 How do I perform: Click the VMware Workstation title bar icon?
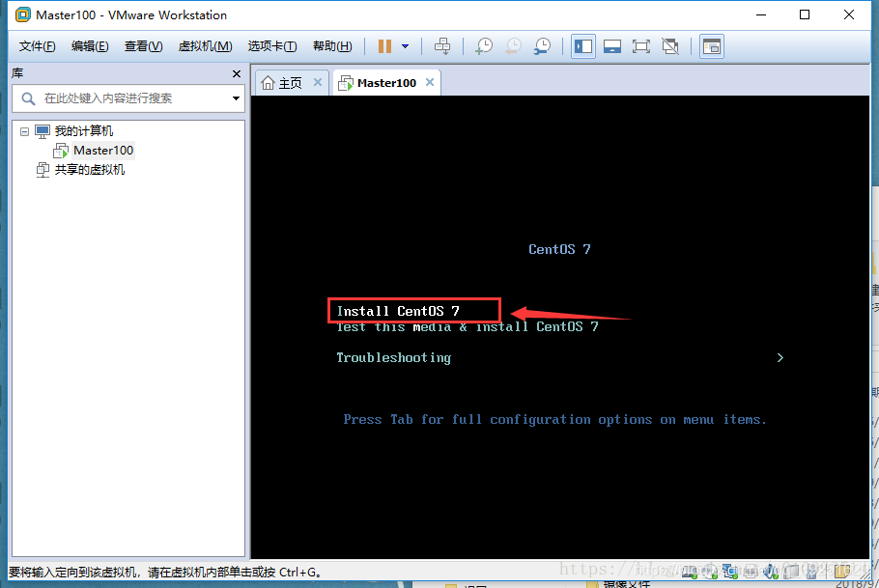22,14
